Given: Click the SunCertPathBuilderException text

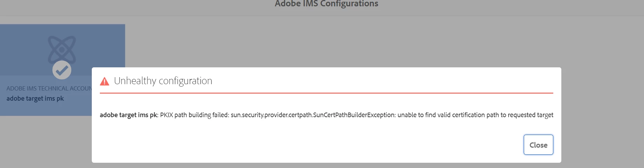Looking at the screenshot, I should click(x=354, y=115).
